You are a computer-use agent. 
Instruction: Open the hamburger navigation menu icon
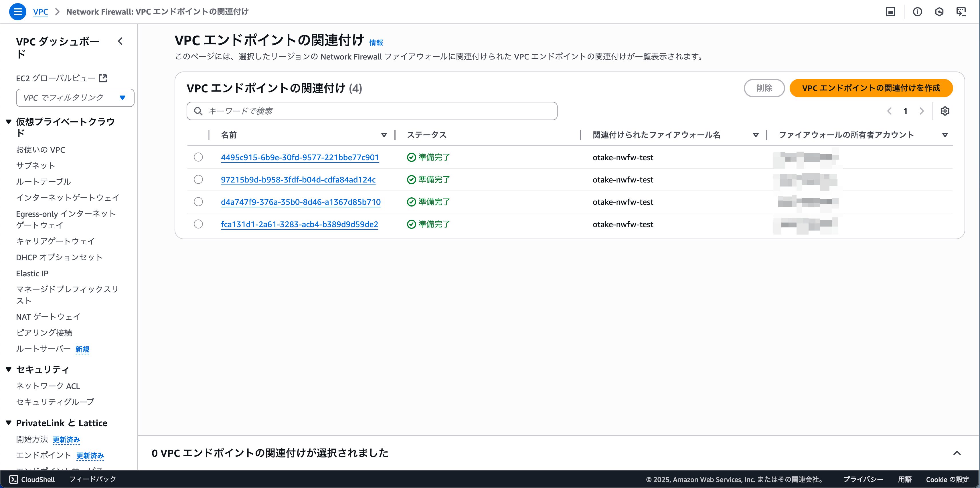[17, 12]
